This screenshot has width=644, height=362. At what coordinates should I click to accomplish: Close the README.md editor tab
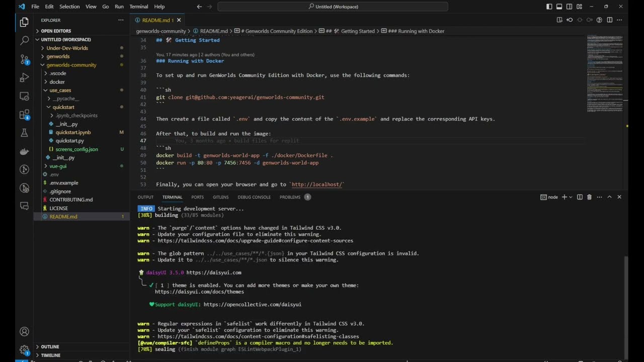tap(179, 20)
